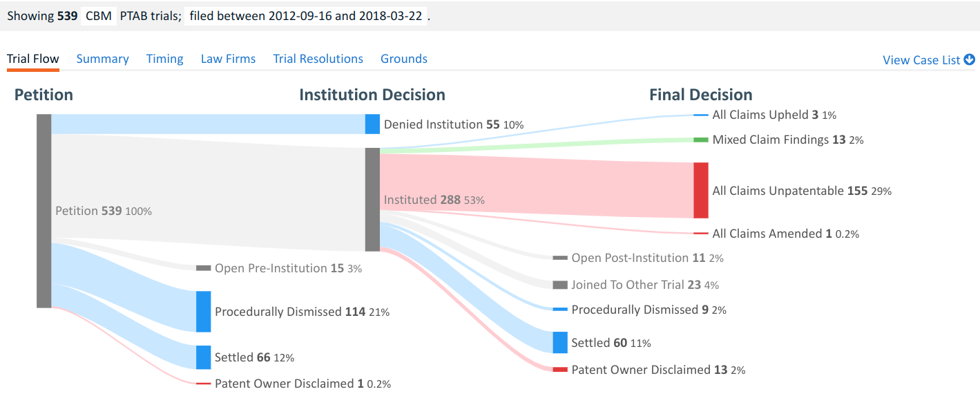Open the Timing tab
980x405 pixels.
pyautogui.click(x=164, y=59)
